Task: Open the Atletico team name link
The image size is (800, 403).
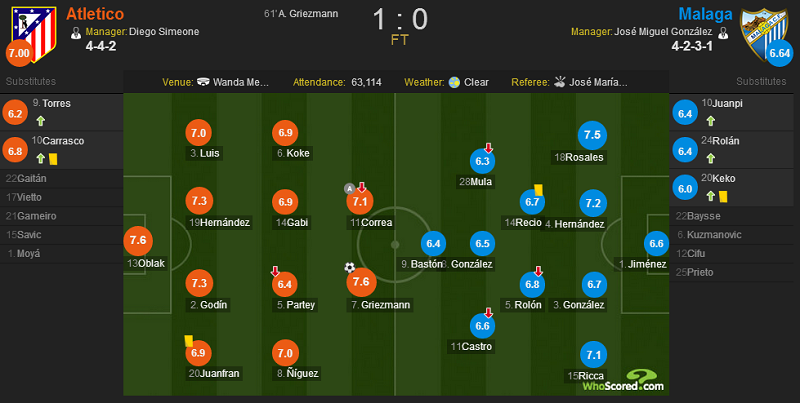Action: 95,13
